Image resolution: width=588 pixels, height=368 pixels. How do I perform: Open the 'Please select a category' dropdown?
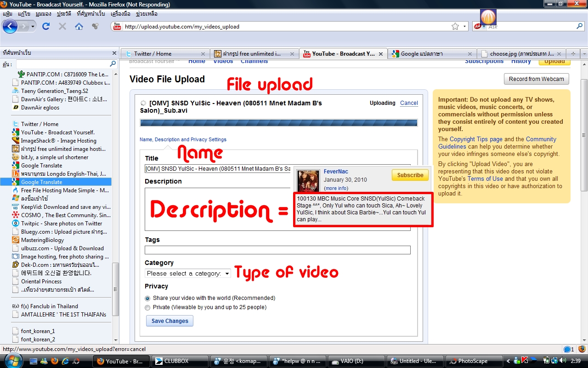tap(188, 273)
